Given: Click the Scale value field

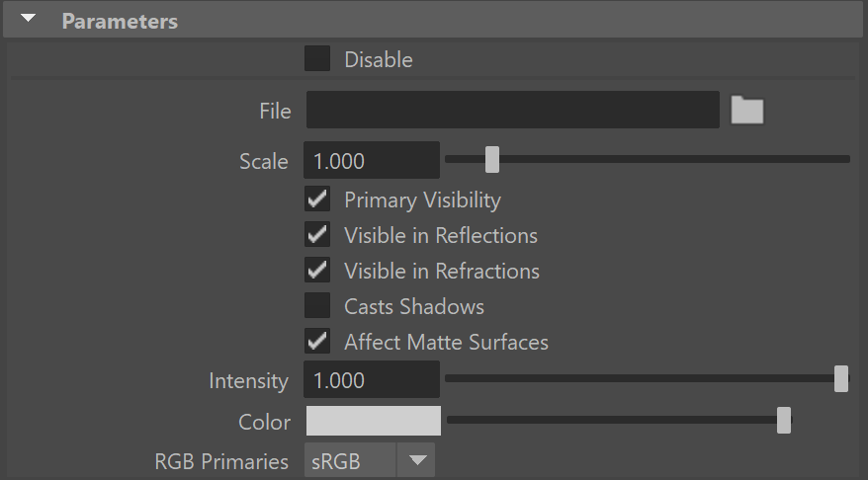Looking at the screenshot, I should click(372, 160).
